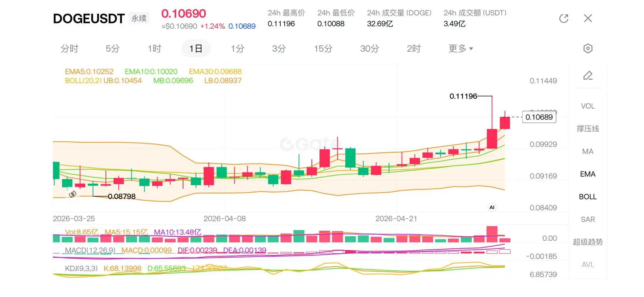Screen dimensions: 644x297
Task: Click the 永续 perpetual contract tag
Action: point(139,18)
